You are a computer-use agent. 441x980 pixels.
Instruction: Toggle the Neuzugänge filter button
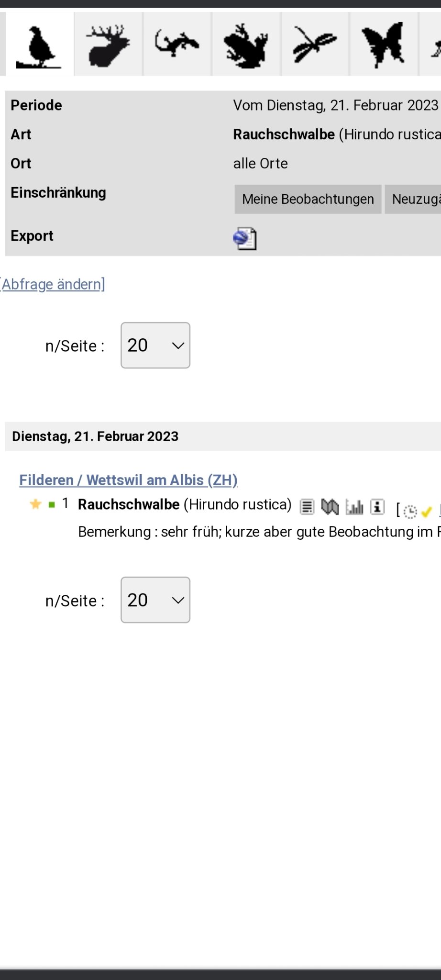point(414,199)
